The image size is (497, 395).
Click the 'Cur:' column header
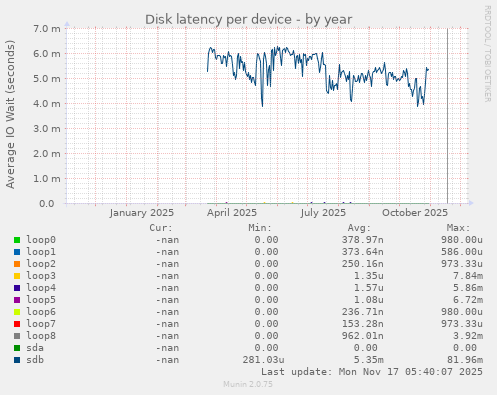[x=161, y=228]
